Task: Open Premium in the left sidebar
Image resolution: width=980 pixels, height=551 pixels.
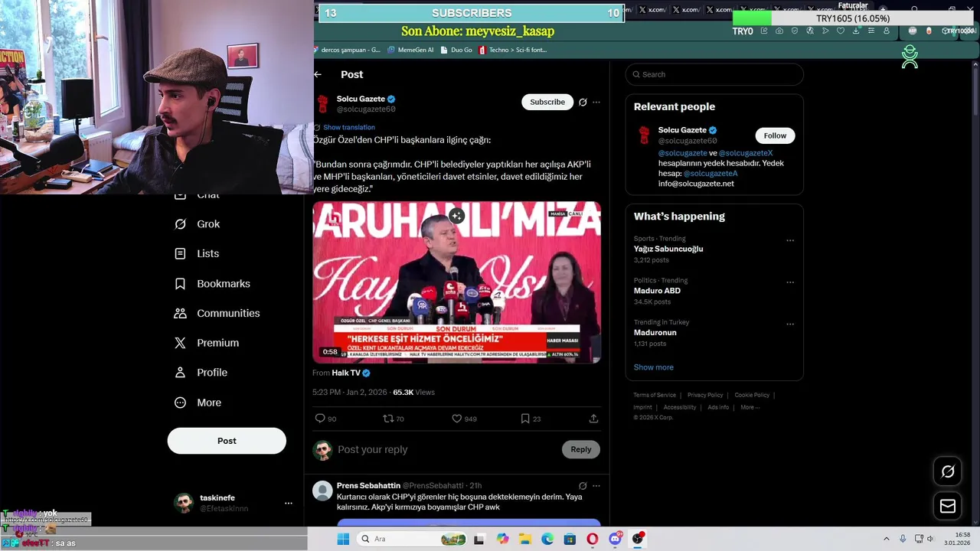Action: [207, 343]
